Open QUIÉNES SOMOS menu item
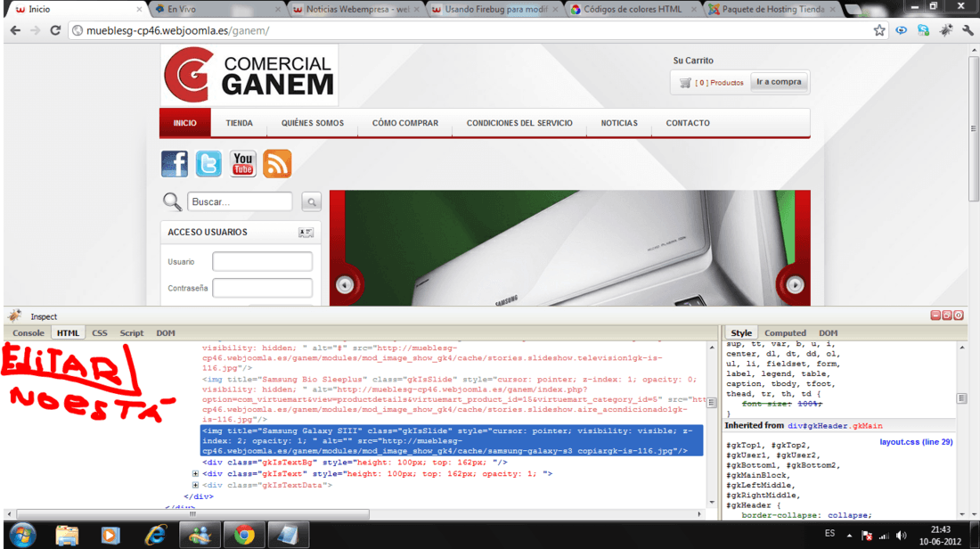 [313, 123]
